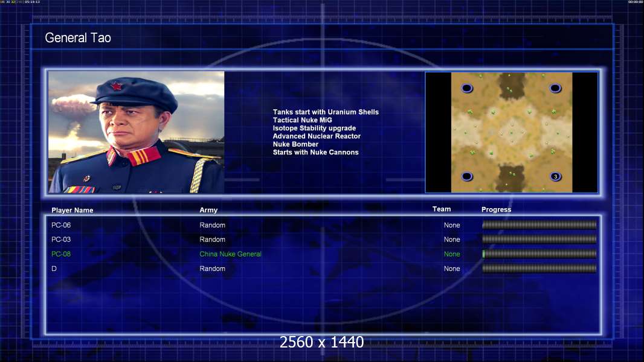Click China Nuke General army entry

coord(230,254)
